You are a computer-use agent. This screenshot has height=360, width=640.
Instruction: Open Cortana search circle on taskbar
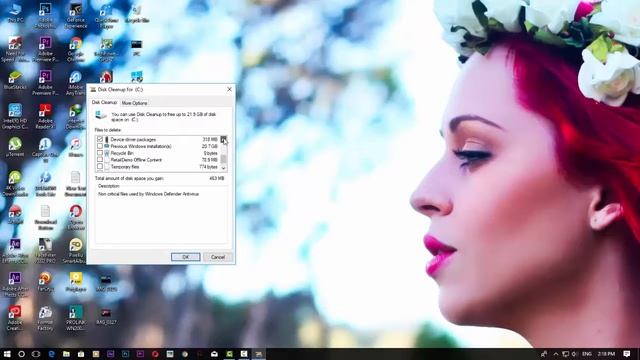[21, 354]
